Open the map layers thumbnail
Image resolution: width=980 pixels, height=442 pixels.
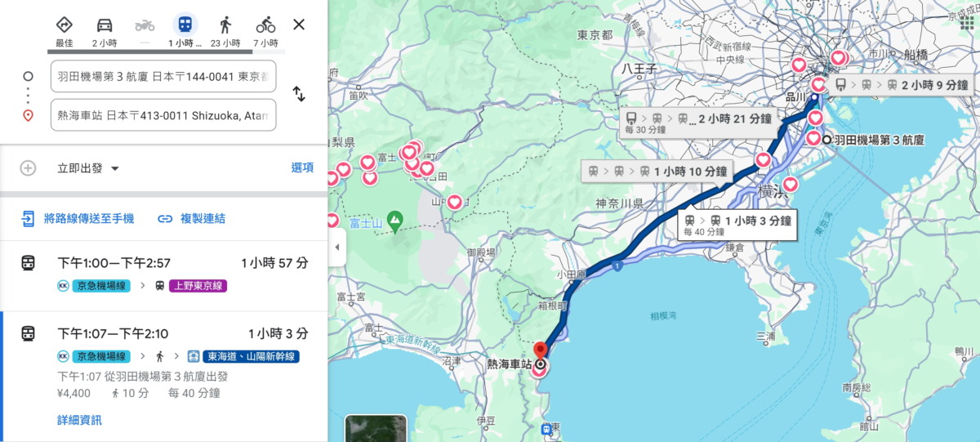click(377, 429)
